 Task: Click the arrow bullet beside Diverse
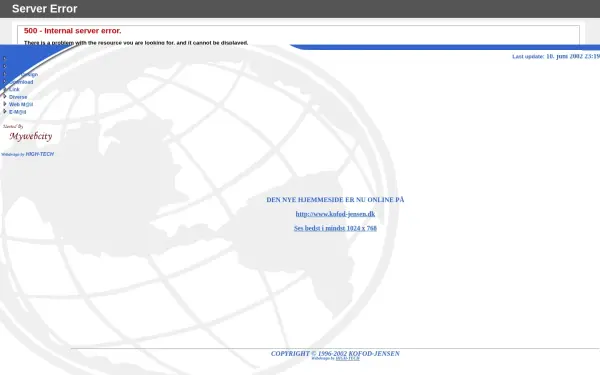tap(5, 96)
